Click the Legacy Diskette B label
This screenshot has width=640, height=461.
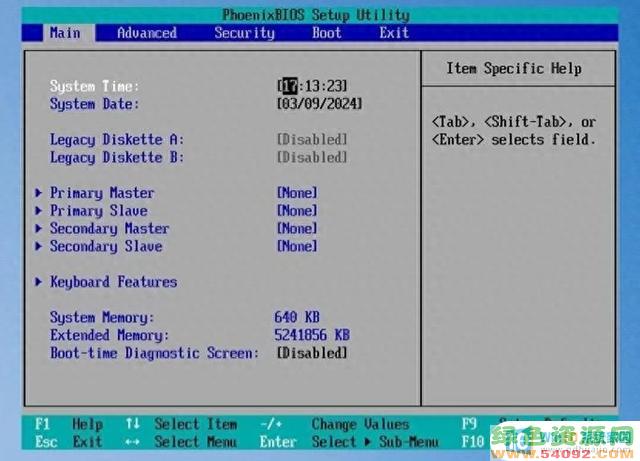click(x=117, y=157)
